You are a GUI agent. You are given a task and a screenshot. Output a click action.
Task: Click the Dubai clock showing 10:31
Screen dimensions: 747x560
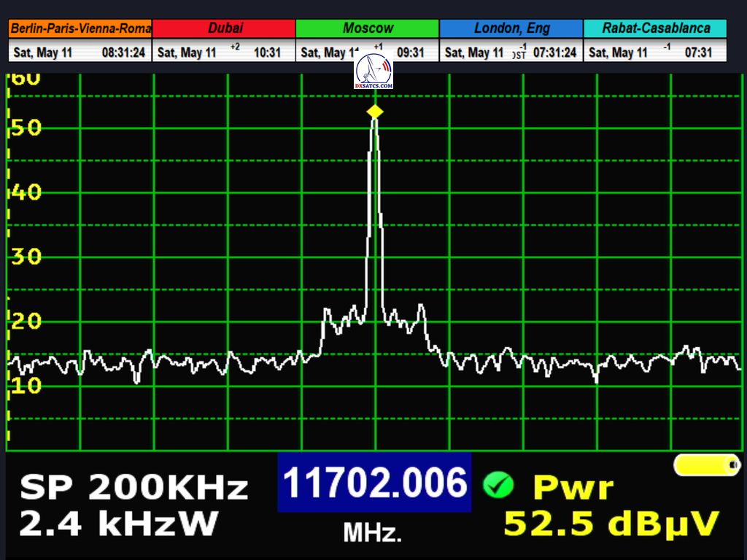266,52
